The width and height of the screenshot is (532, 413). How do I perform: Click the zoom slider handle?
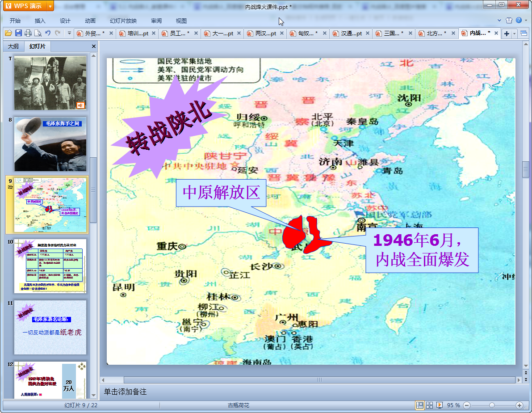coord(492,405)
